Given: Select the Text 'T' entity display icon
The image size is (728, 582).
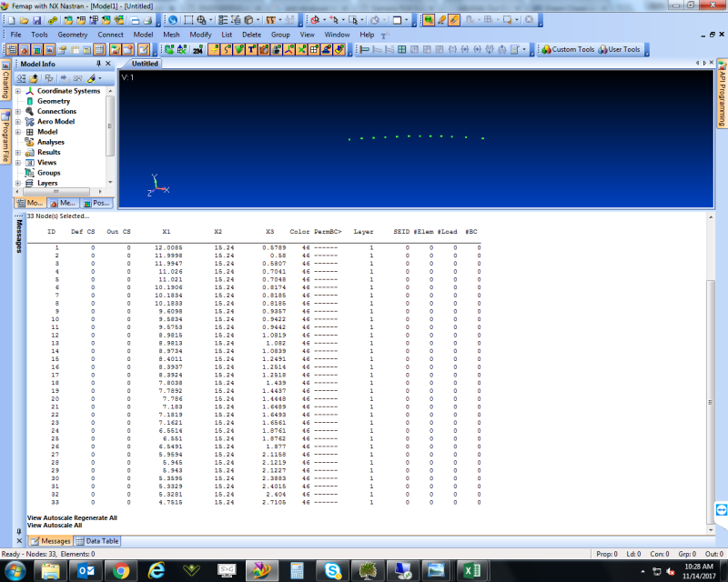Looking at the screenshot, I should point(251,49).
